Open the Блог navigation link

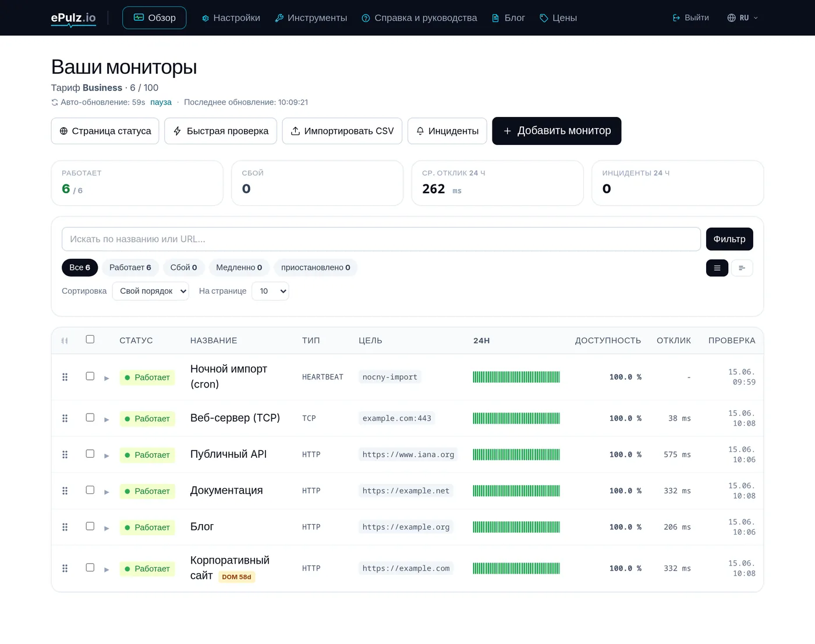509,18
